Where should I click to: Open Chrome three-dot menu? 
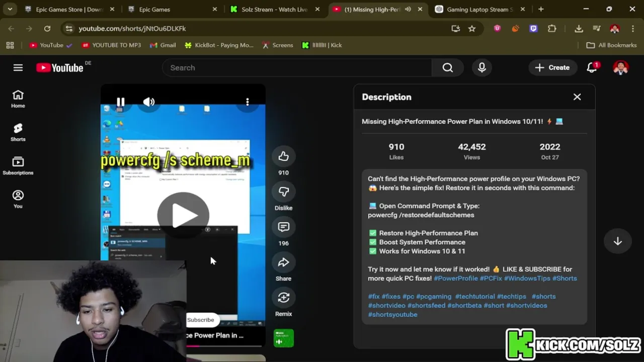click(632, 29)
